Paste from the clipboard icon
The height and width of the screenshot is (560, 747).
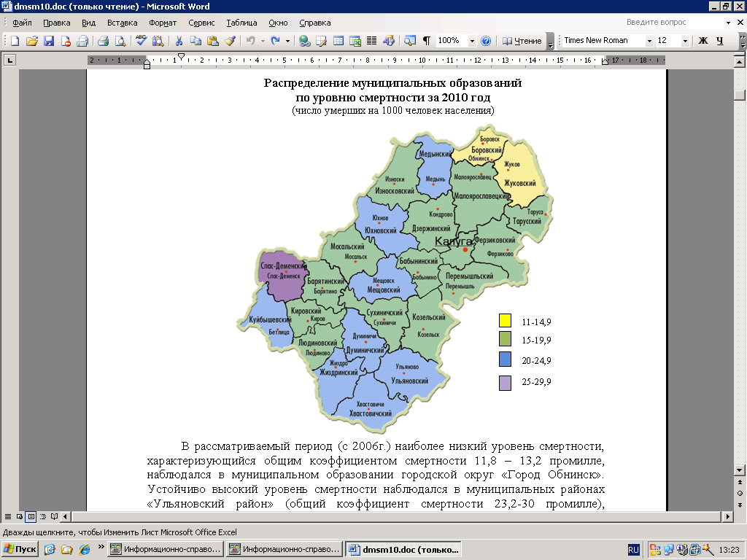(212, 41)
